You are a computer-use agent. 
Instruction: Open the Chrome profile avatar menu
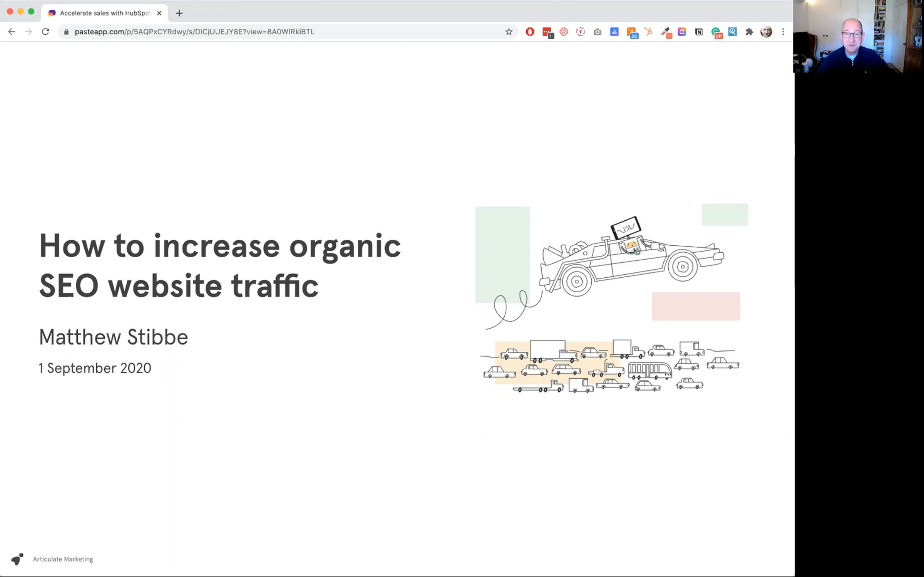point(766,32)
